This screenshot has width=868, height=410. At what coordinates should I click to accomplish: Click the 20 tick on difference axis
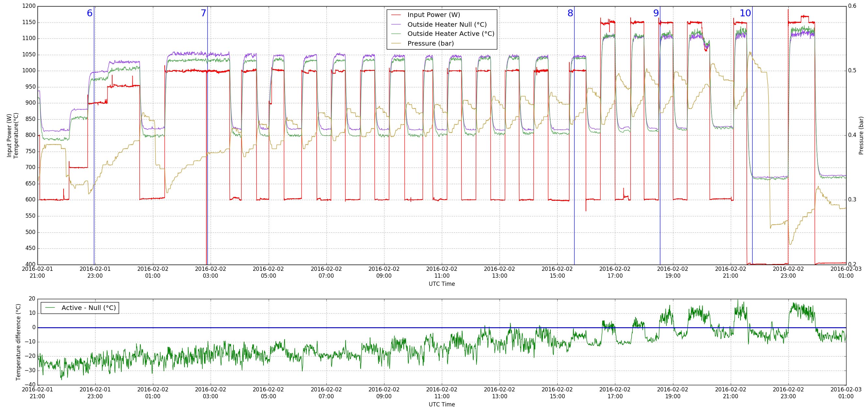point(32,299)
